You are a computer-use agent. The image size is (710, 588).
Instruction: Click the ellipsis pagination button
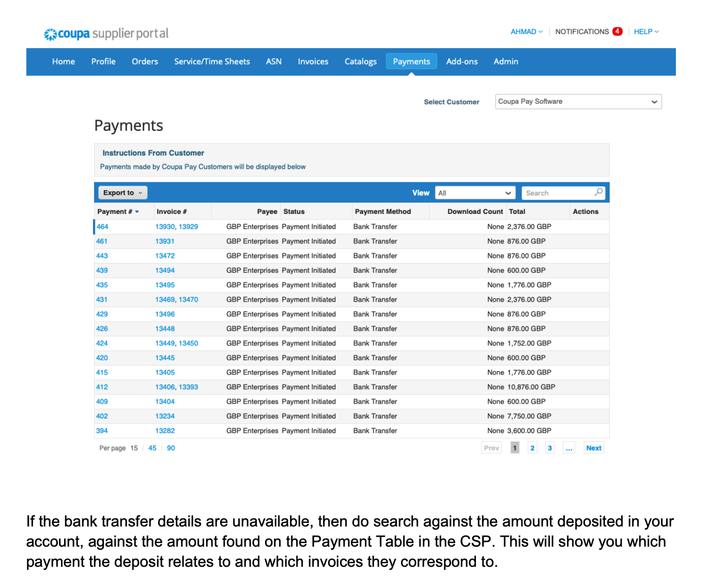[569, 448]
